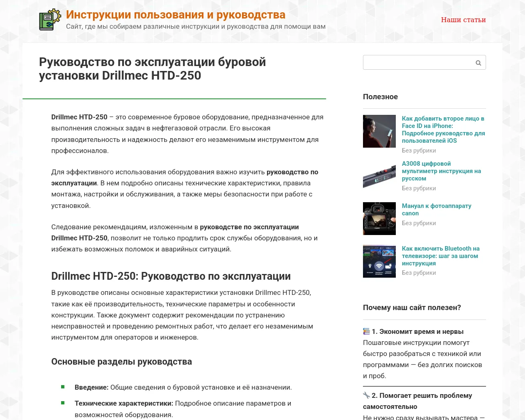Click the TV Bluetooth thumbnail
The width and height of the screenshot is (525, 420).
[x=379, y=261]
